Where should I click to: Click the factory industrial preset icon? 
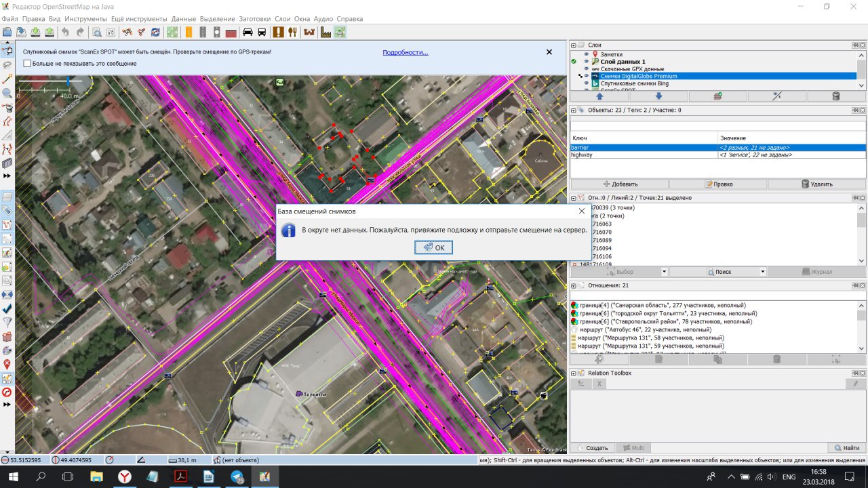(325, 32)
